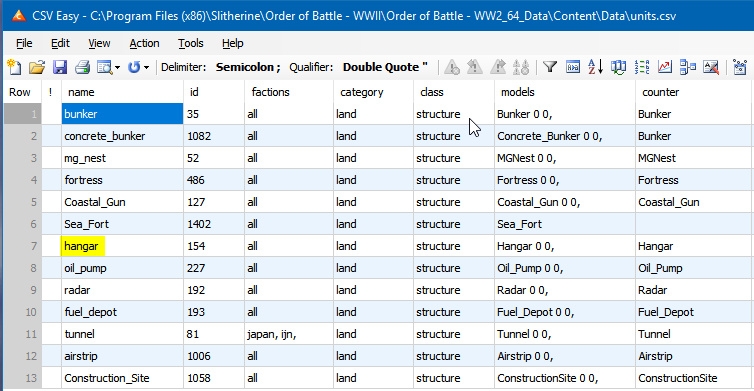Select the 'Construction_Site' cell

122,378
